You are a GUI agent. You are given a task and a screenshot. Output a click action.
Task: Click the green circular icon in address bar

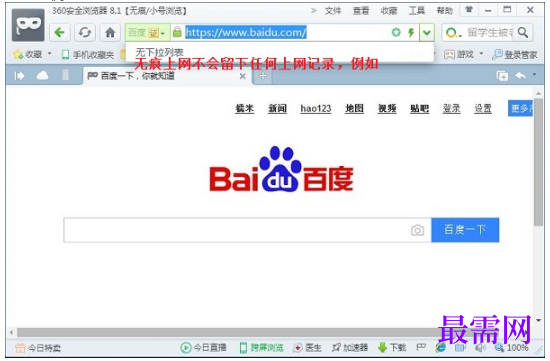pyautogui.click(x=396, y=33)
